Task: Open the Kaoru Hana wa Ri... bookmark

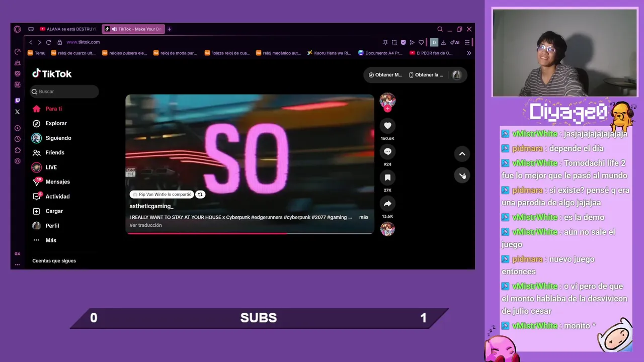Action: point(329,53)
